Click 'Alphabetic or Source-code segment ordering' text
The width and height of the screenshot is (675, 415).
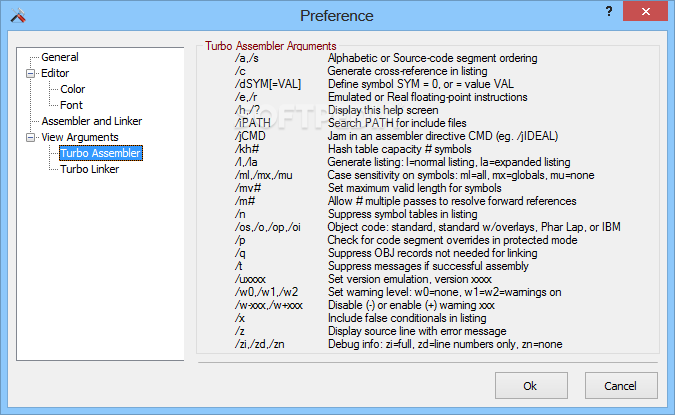tap(433, 58)
